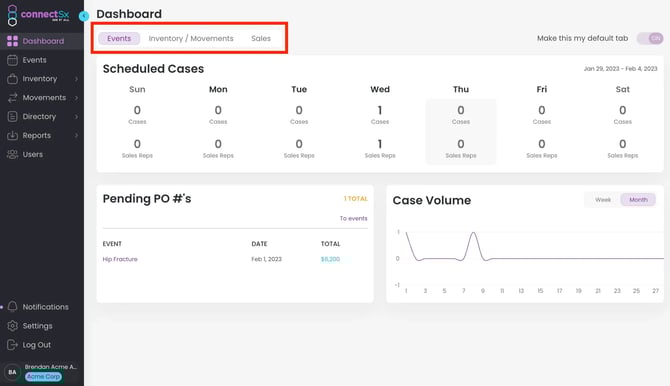This screenshot has height=386, width=670.
Task: Expand the Directory submenu chevron
Action: tap(76, 116)
